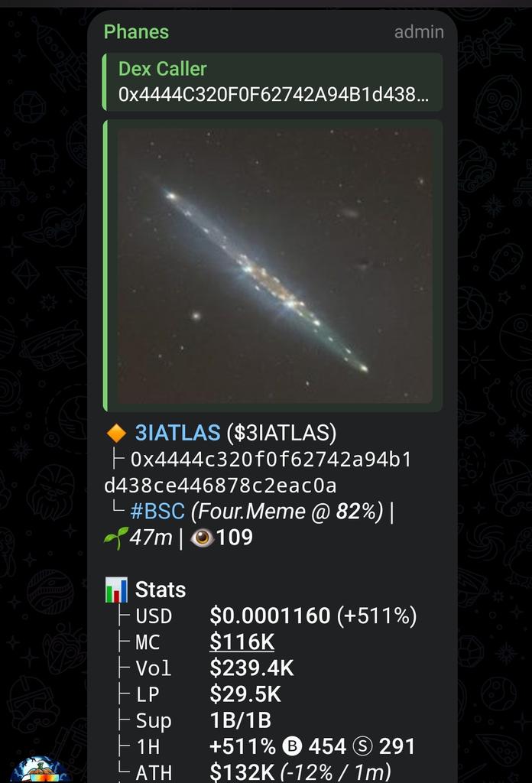Open the Phanes sender name
The width and height of the screenshot is (532, 783).
pos(136,32)
